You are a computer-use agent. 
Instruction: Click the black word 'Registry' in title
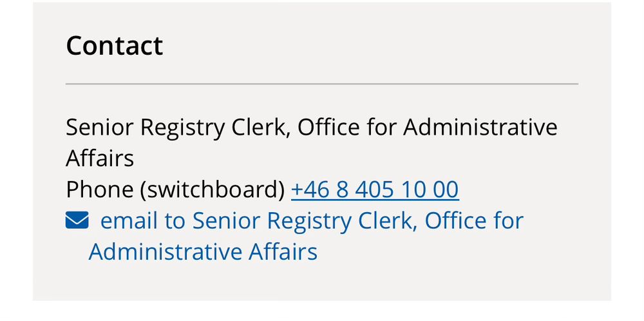pyautogui.click(x=183, y=128)
